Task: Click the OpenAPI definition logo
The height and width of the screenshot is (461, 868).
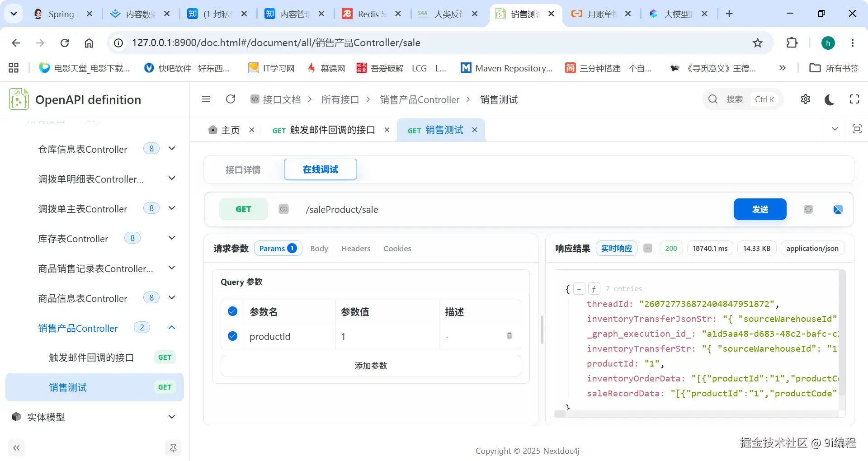Action: point(19,99)
